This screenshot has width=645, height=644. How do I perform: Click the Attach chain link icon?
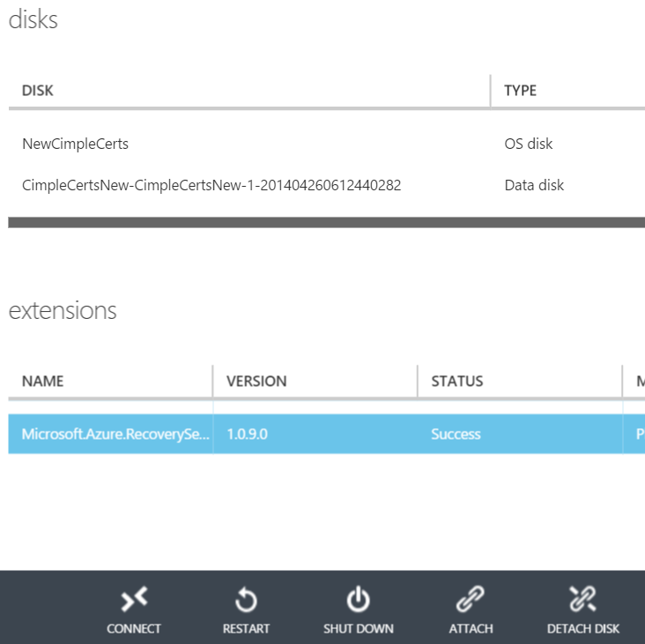(x=471, y=601)
